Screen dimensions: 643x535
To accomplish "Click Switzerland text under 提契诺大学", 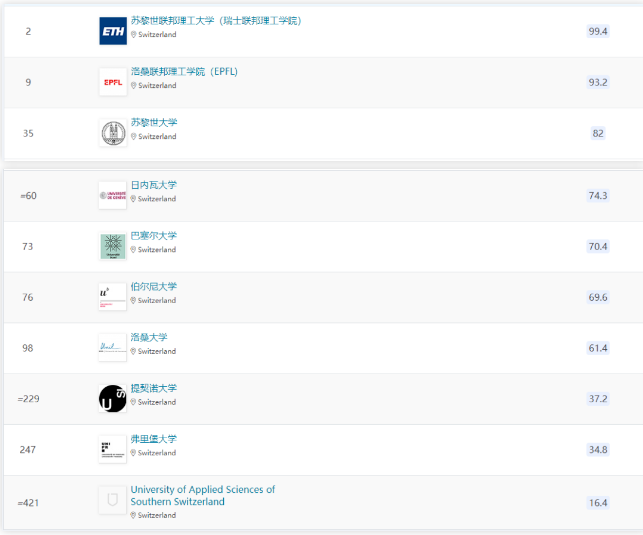I will click(157, 402).
